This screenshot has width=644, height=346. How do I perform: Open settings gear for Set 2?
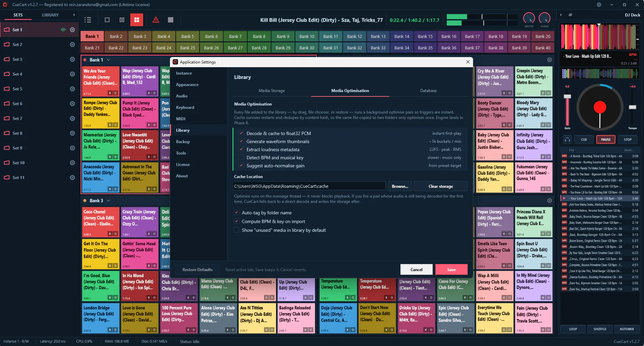(x=72, y=45)
